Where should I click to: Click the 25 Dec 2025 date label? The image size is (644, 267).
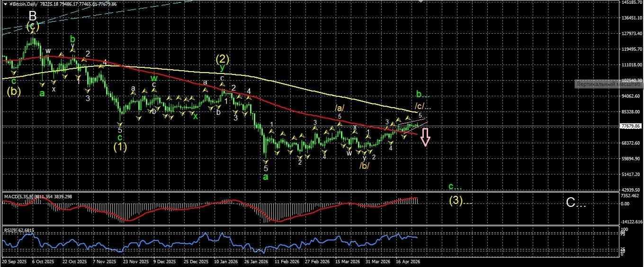coord(197,261)
